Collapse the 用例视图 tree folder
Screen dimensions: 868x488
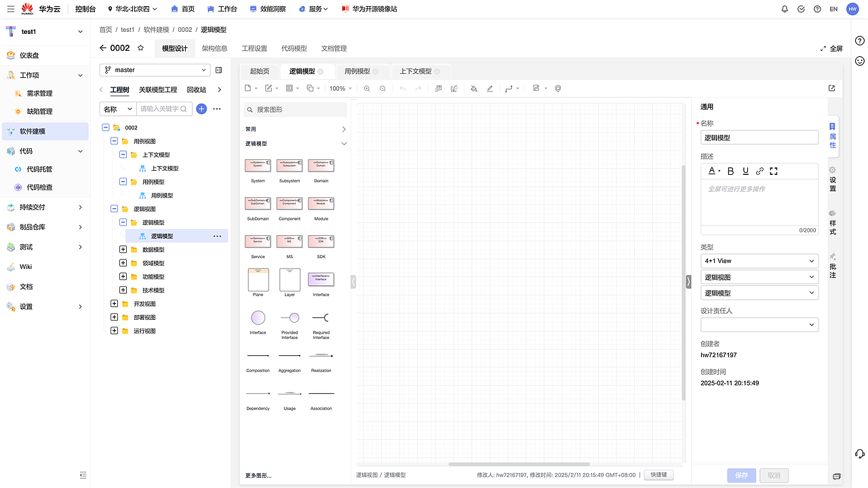tap(114, 141)
